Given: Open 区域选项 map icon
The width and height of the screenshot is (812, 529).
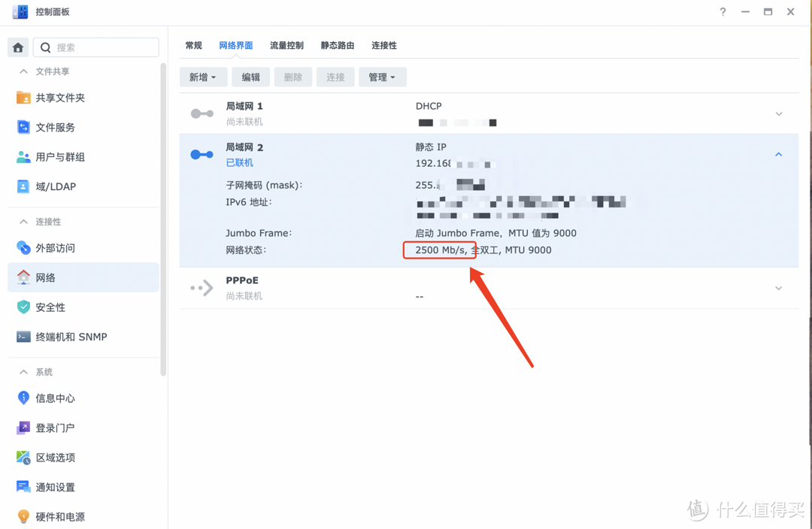Looking at the screenshot, I should 23,457.
